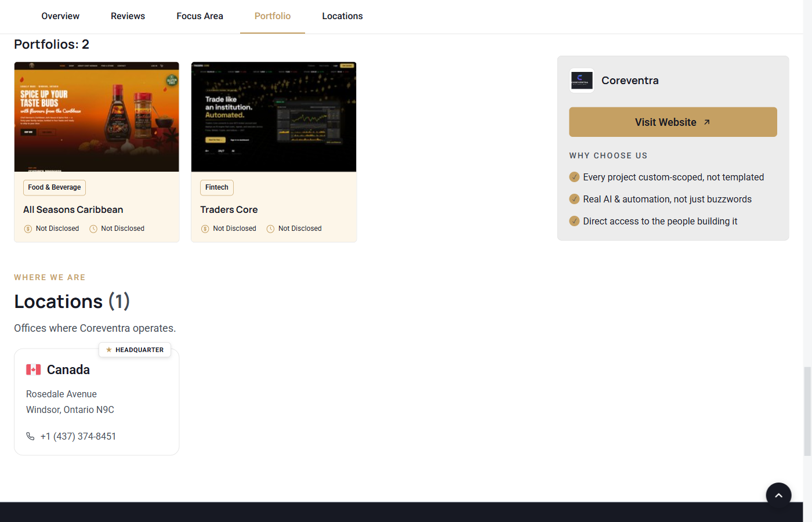Click the HEADQUARTER badge
This screenshot has height=522, width=812.
(x=135, y=350)
